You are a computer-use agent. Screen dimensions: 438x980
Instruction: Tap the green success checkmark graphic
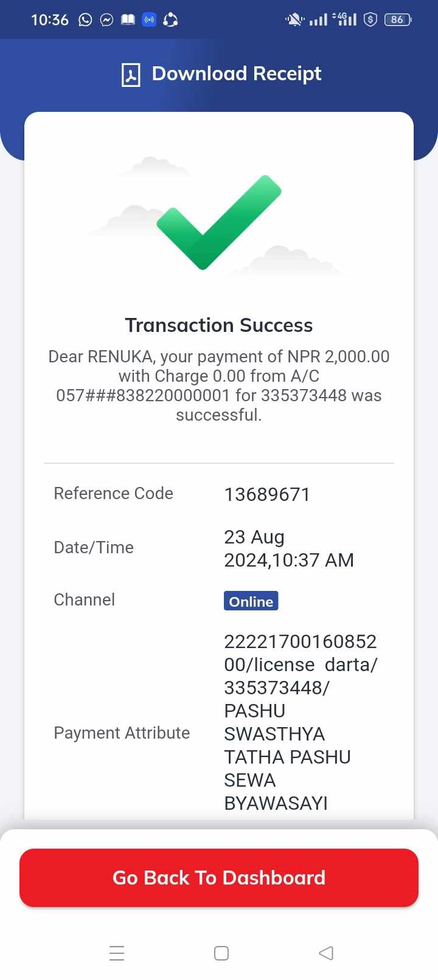pos(219,222)
